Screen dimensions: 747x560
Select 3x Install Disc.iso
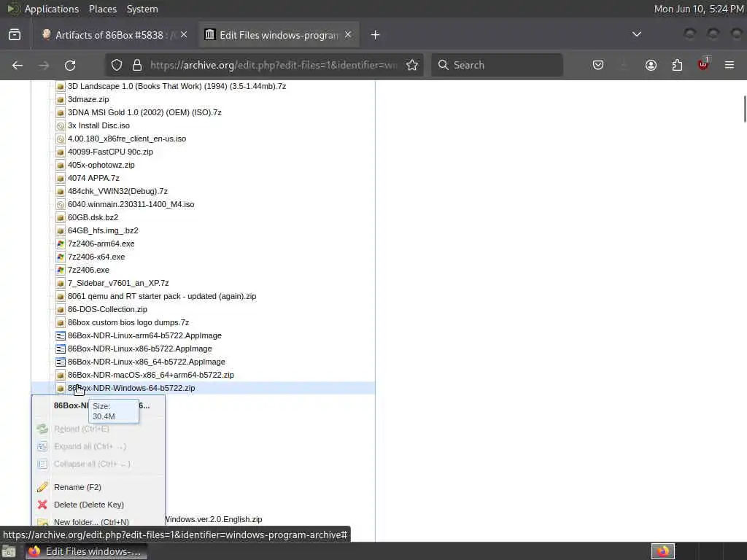(x=98, y=125)
